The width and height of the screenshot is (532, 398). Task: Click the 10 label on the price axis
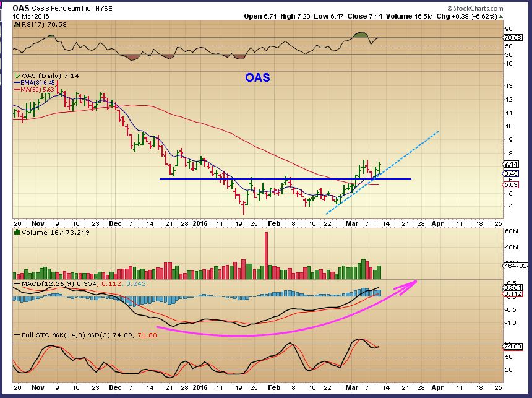click(x=509, y=126)
